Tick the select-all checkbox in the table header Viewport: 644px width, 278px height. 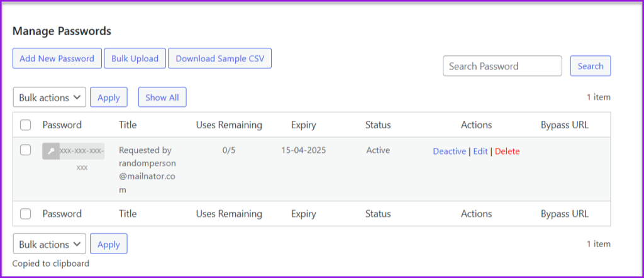point(26,125)
